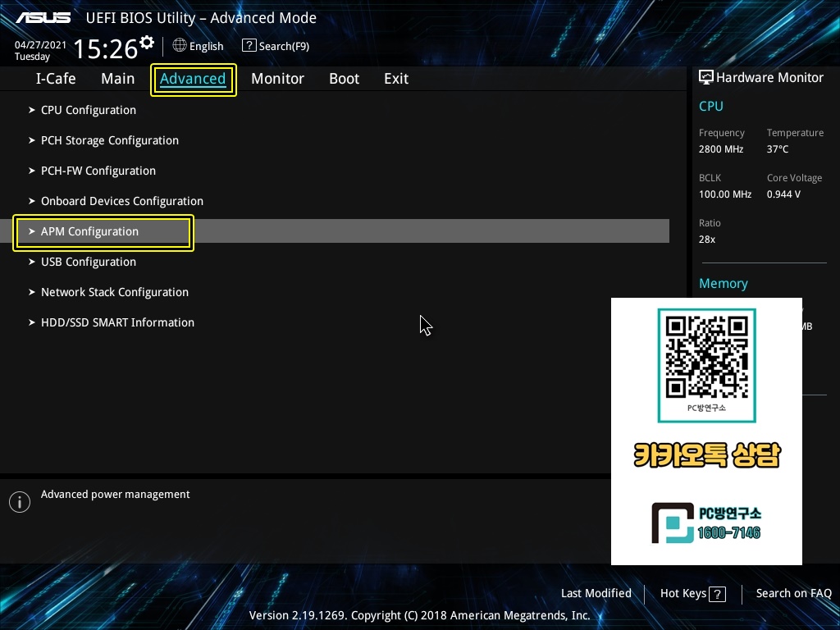Screen dimensions: 840x630
Task: Open Network Stack Configuration submenu
Action: 115,292
